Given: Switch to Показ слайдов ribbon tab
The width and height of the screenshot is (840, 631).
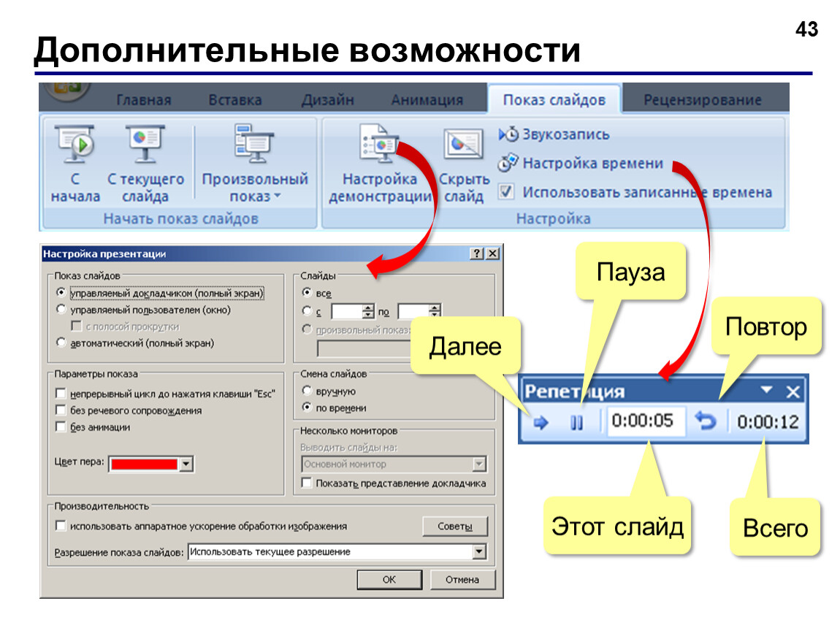Looking at the screenshot, I should (x=554, y=99).
